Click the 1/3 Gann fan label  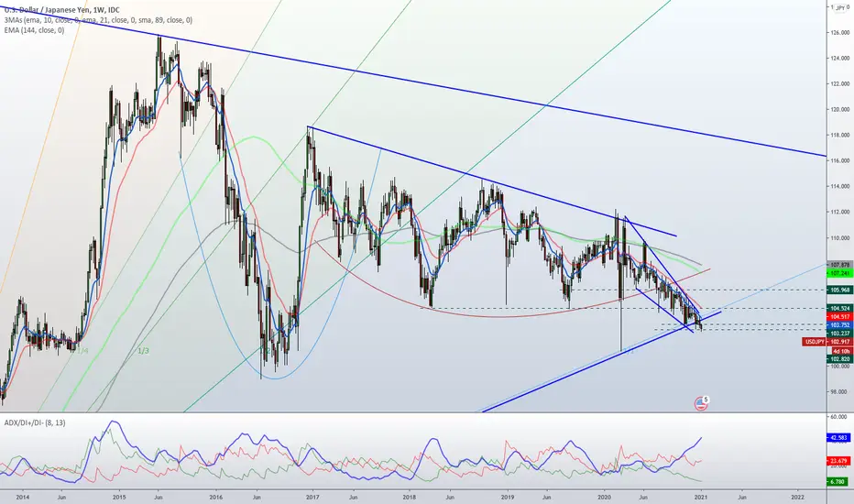pyautogui.click(x=143, y=351)
